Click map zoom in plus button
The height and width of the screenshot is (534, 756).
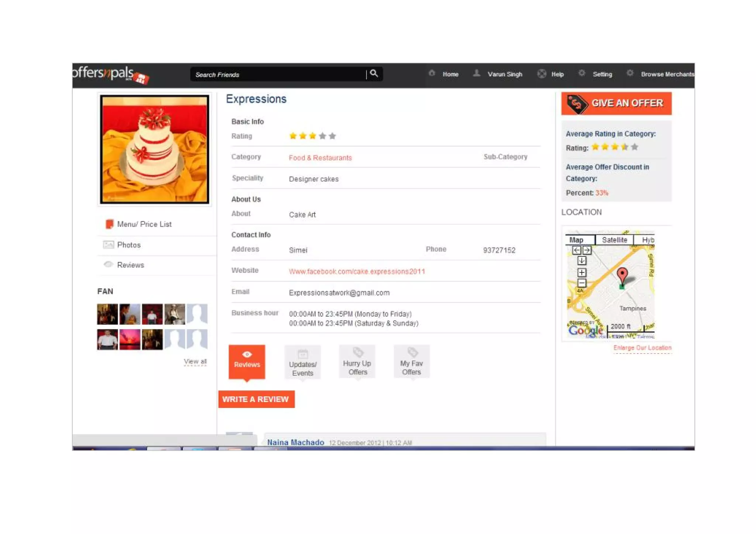click(582, 273)
